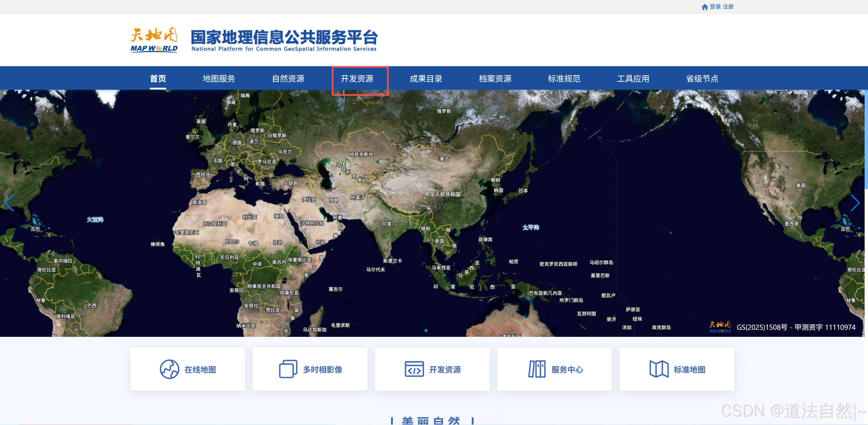Go to the 首页 home tab

[158, 78]
